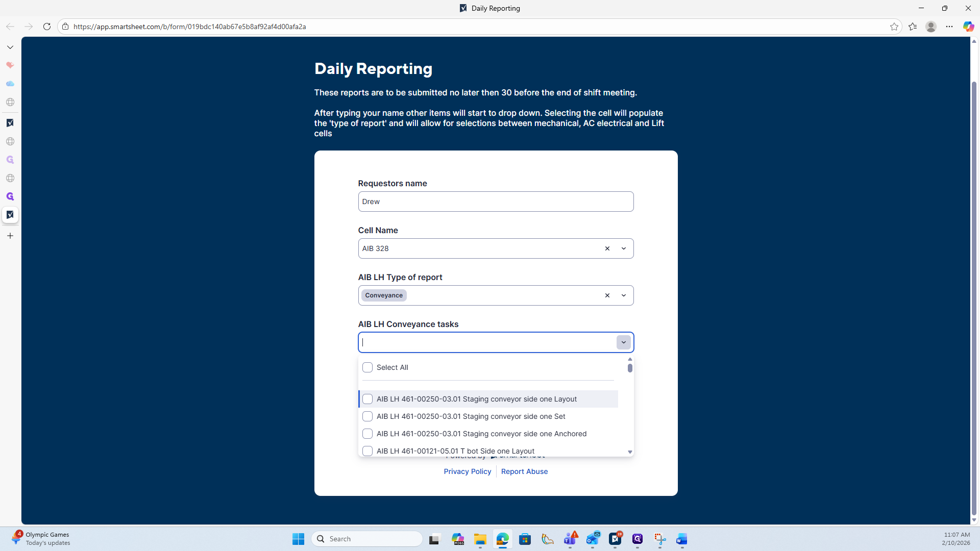Open browser settings and more menu
The width and height of the screenshot is (980, 551).
click(949, 27)
